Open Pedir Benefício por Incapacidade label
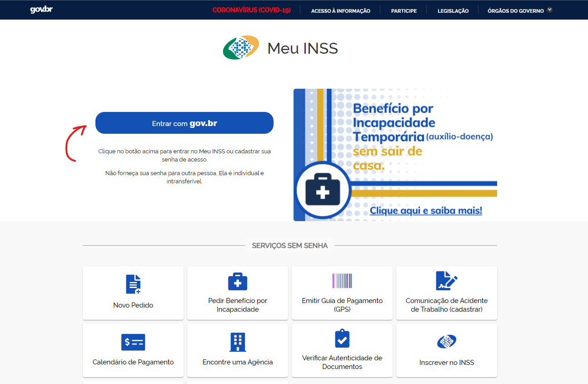The image size is (588, 384). coord(238,305)
